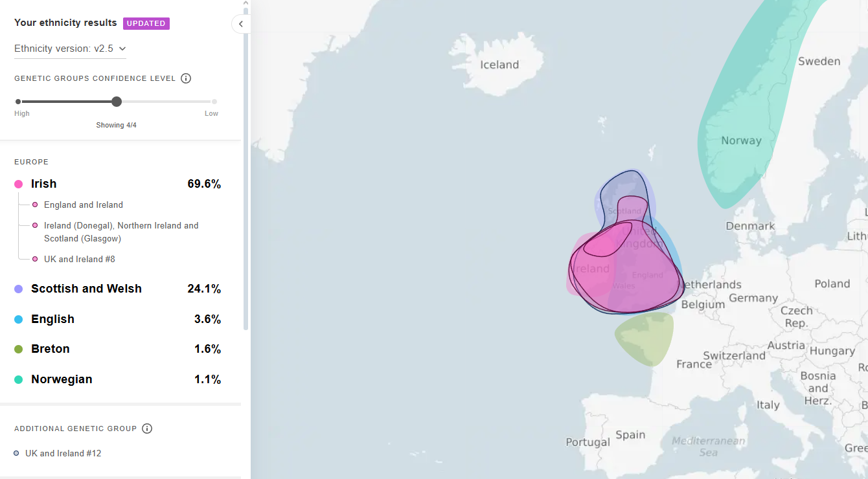868x479 pixels.
Task: Click the blue dot beside English
Action: point(19,319)
